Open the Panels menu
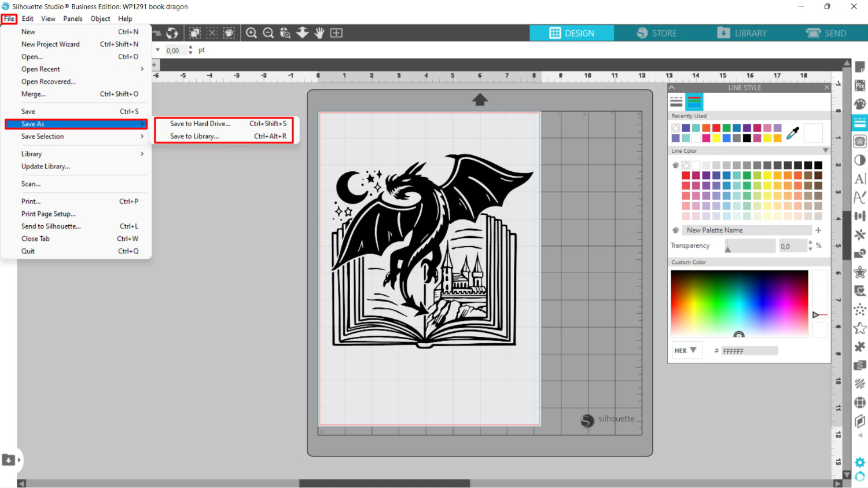 pyautogui.click(x=73, y=19)
